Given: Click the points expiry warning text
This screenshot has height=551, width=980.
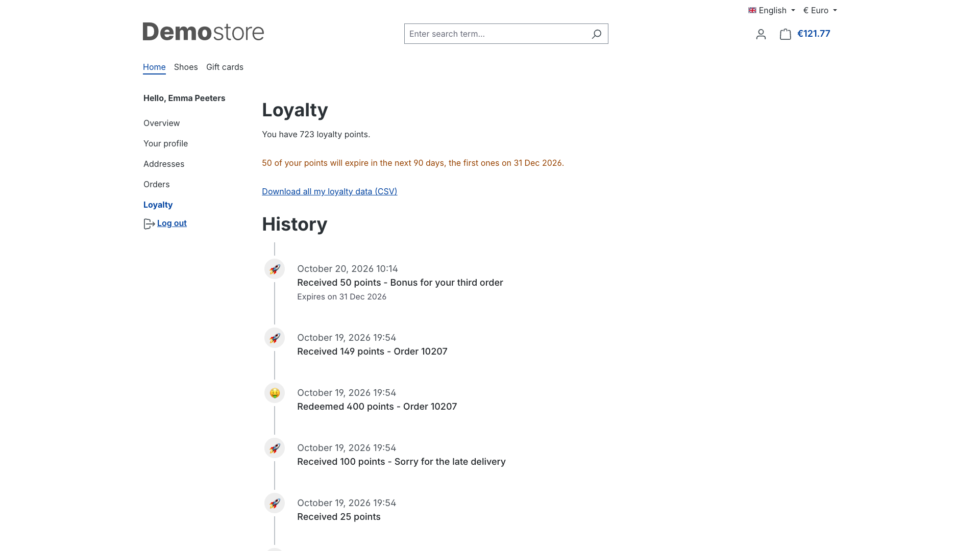Looking at the screenshot, I should point(413,163).
